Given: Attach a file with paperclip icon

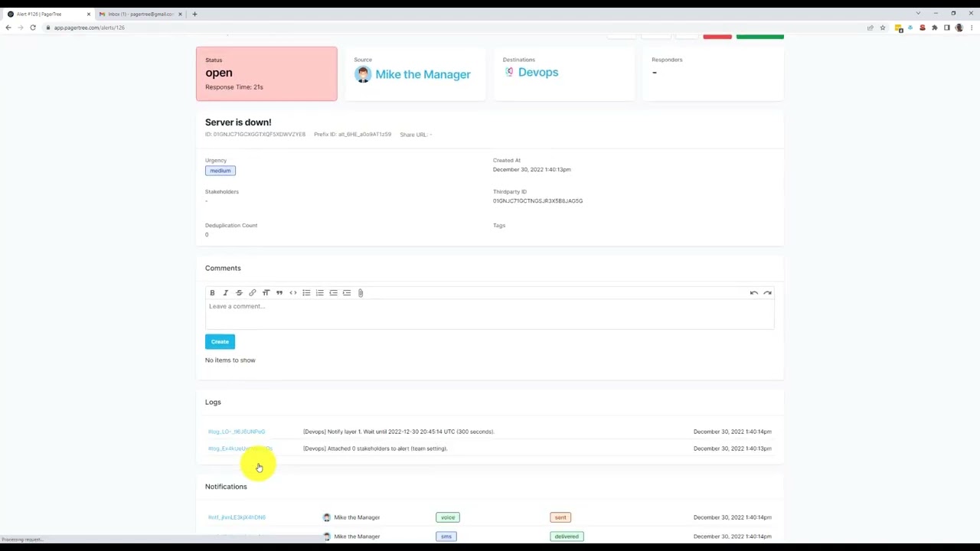Looking at the screenshot, I should (x=361, y=292).
